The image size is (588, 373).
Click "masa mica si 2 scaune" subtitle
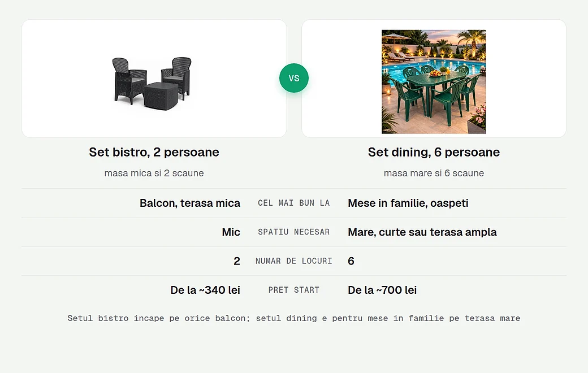pyautogui.click(x=154, y=173)
